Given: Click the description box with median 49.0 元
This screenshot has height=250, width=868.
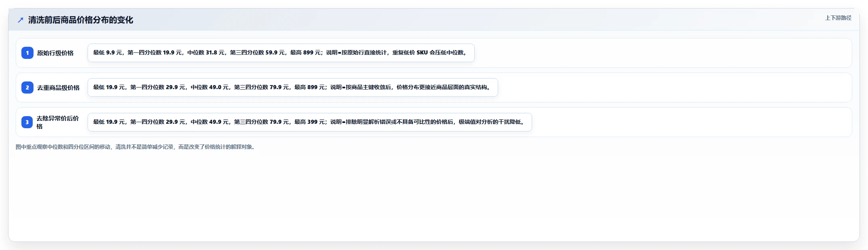Looking at the screenshot, I should [x=293, y=87].
